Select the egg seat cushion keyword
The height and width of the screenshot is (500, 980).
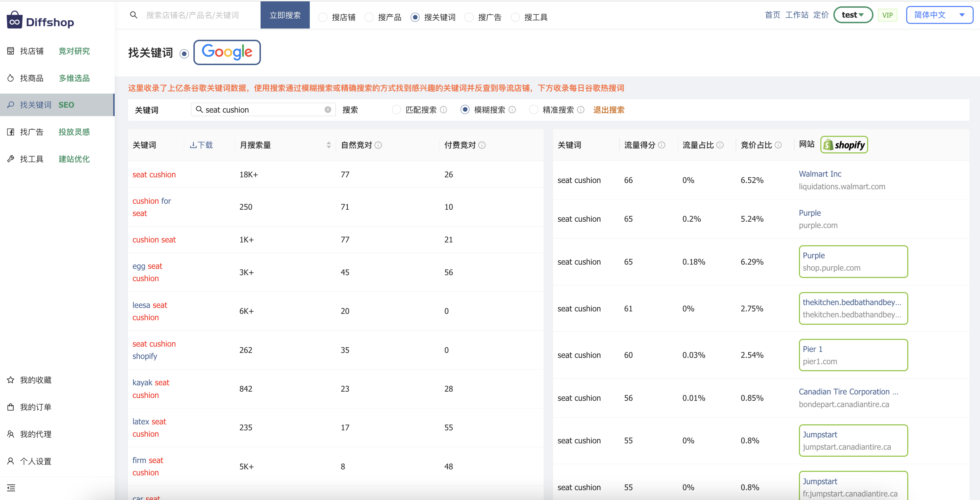click(147, 272)
